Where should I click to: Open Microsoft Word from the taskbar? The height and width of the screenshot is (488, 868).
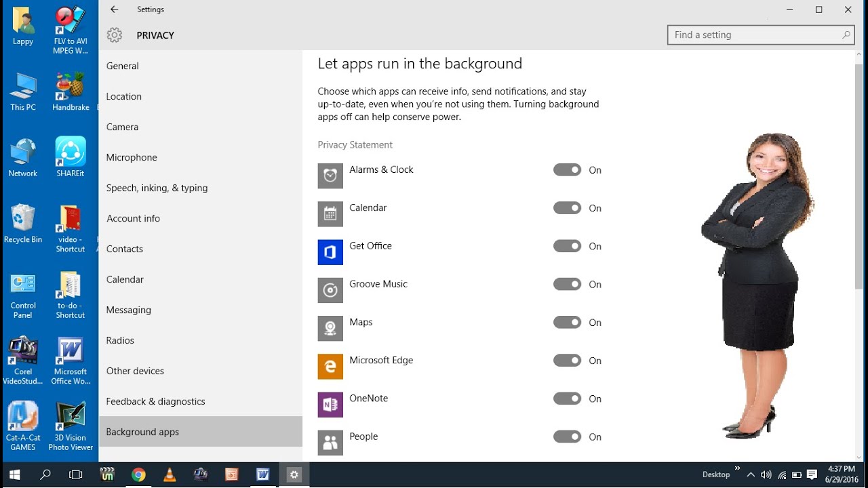click(263, 474)
